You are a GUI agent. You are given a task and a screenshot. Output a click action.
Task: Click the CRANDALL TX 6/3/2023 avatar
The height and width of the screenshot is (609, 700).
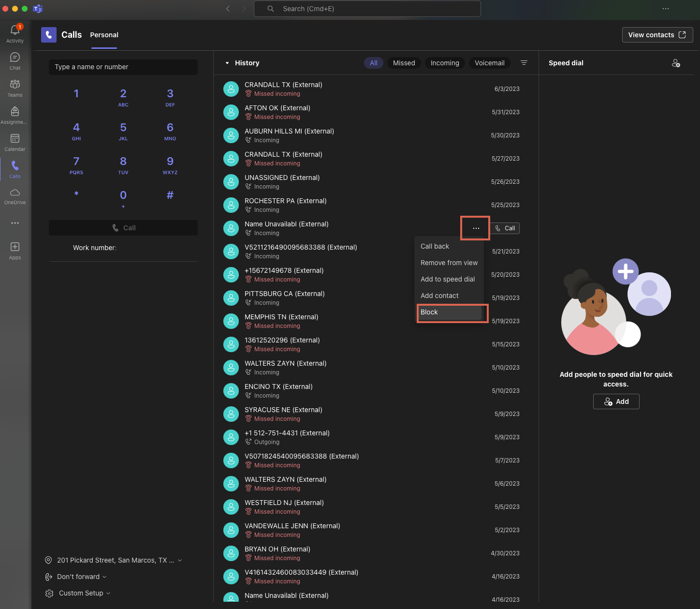pyautogui.click(x=231, y=89)
